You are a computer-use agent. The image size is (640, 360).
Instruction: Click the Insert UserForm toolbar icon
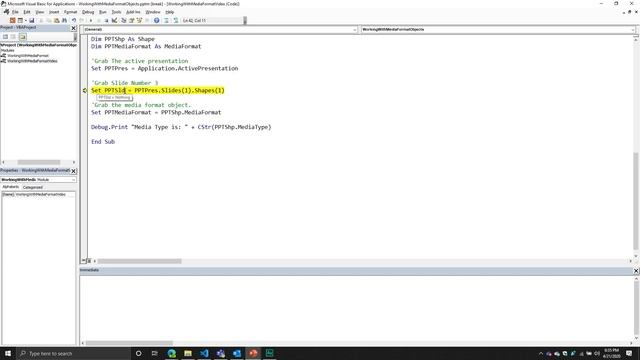click(20, 20)
